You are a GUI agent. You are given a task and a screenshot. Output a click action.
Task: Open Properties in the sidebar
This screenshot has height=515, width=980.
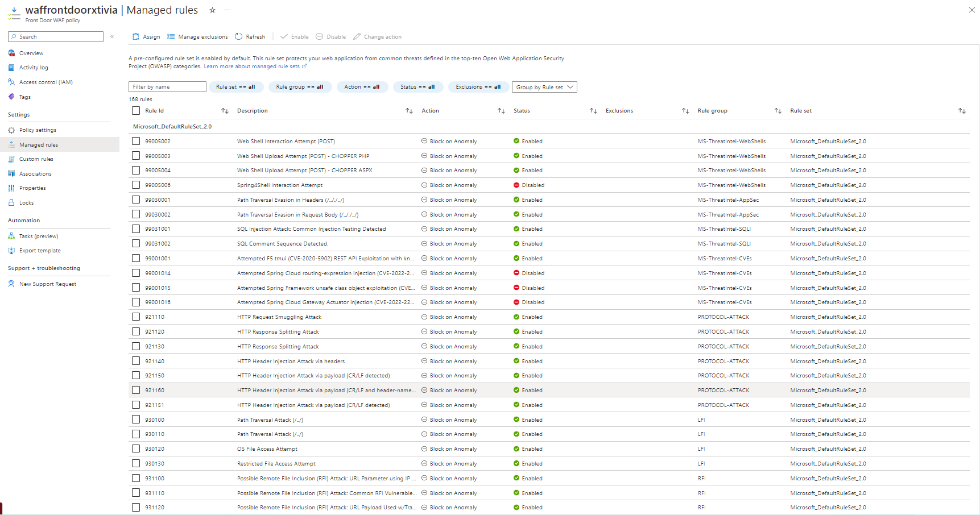(x=32, y=188)
